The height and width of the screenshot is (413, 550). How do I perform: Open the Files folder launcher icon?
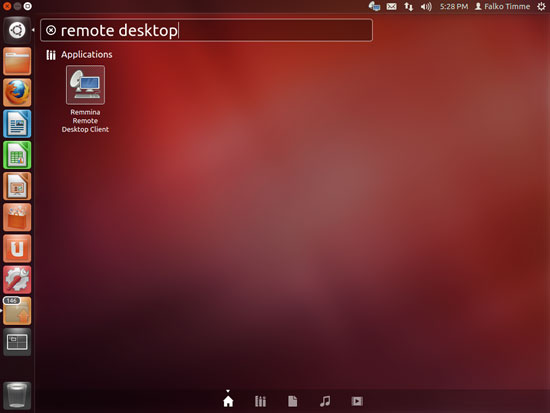pyautogui.click(x=17, y=61)
